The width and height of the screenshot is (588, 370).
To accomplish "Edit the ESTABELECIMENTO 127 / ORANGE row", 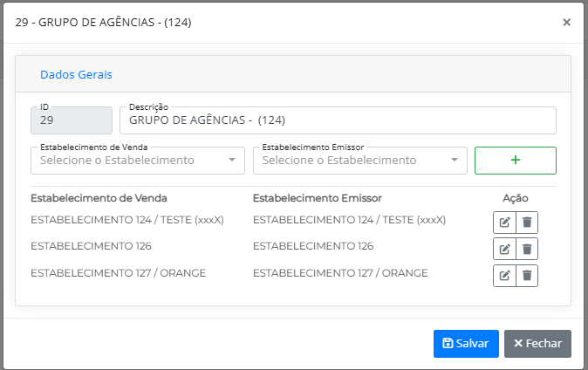I will pos(504,276).
